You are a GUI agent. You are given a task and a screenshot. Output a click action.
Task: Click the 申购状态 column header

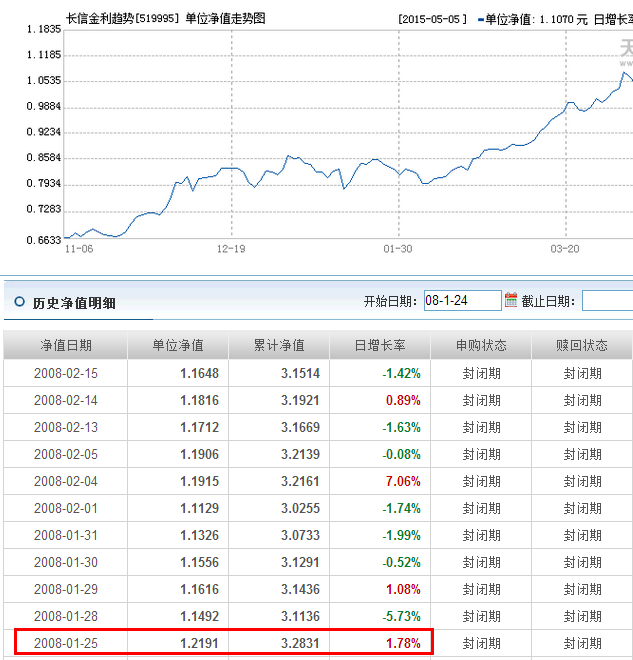(481, 345)
